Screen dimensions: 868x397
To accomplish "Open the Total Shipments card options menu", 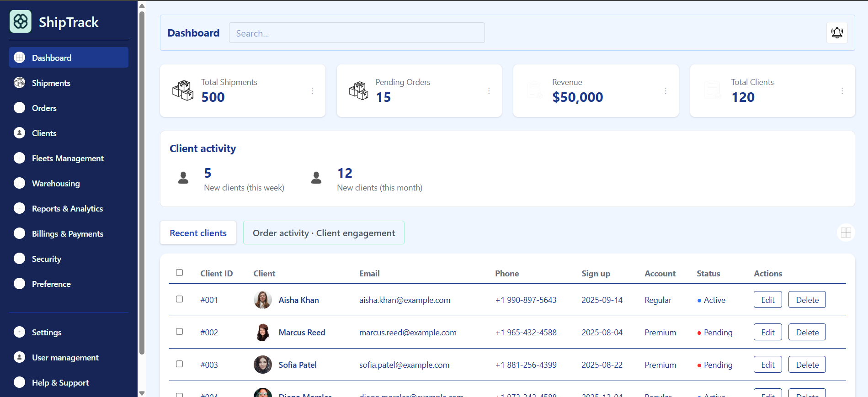I will 312,91.
